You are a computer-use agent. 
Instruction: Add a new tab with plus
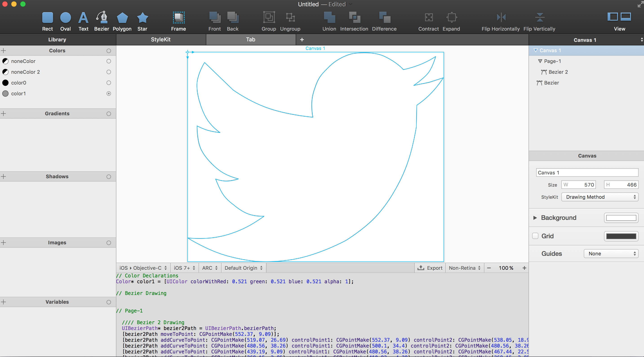[x=302, y=40]
